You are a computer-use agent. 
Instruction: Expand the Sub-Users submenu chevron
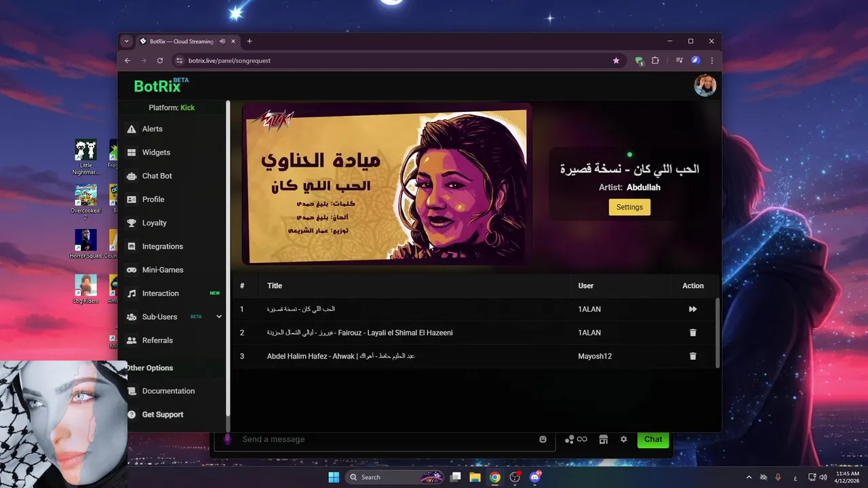click(x=218, y=317)
